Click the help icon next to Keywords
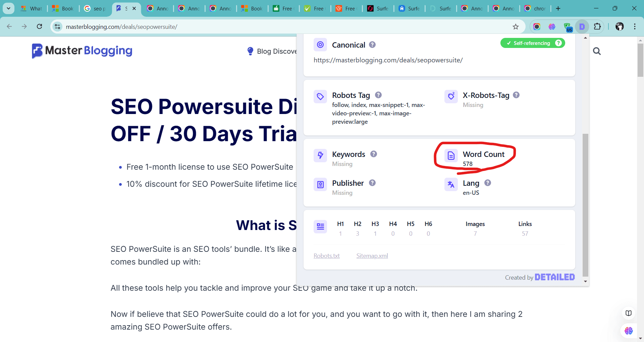This screenshot has width=644, height=342. pos(374,154)
